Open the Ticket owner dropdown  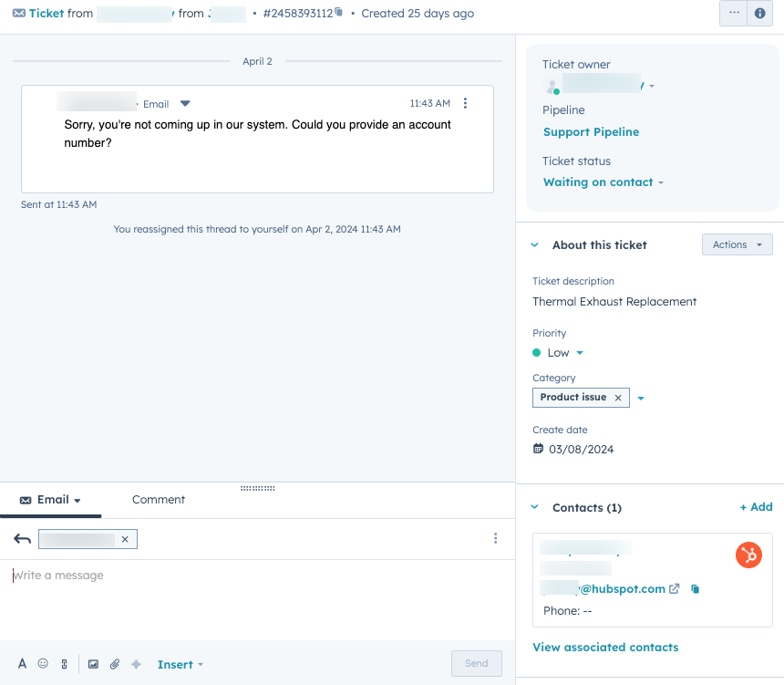[652, 86]
